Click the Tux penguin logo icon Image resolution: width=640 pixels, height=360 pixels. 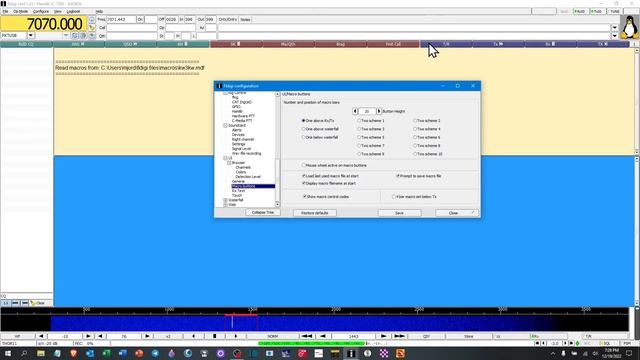[x=629, y=27]
